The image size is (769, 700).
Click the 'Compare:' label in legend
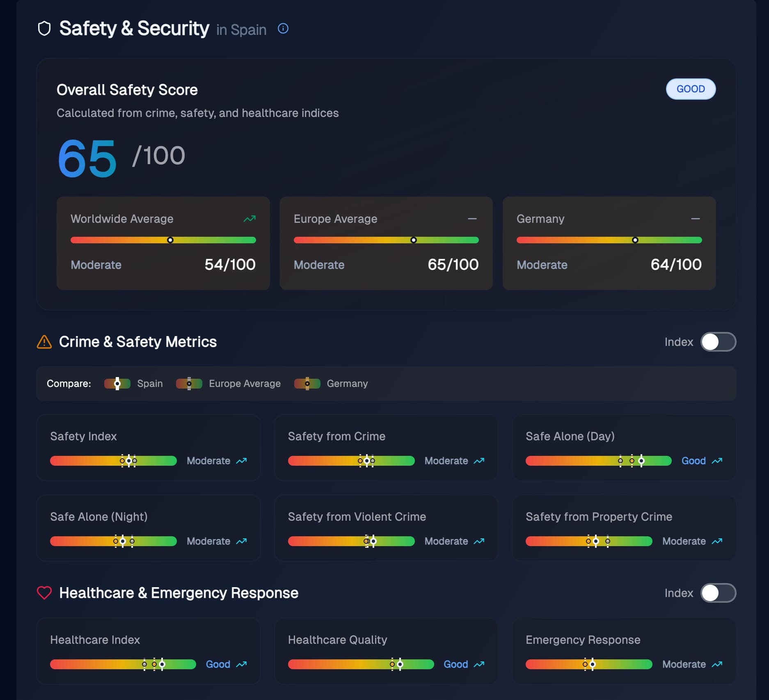tap(69, 384)
